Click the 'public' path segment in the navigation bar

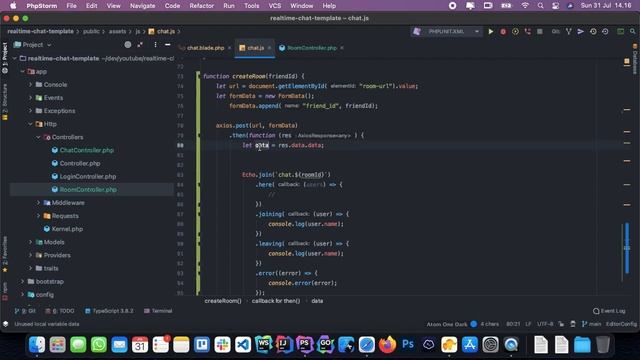[91, 31]
